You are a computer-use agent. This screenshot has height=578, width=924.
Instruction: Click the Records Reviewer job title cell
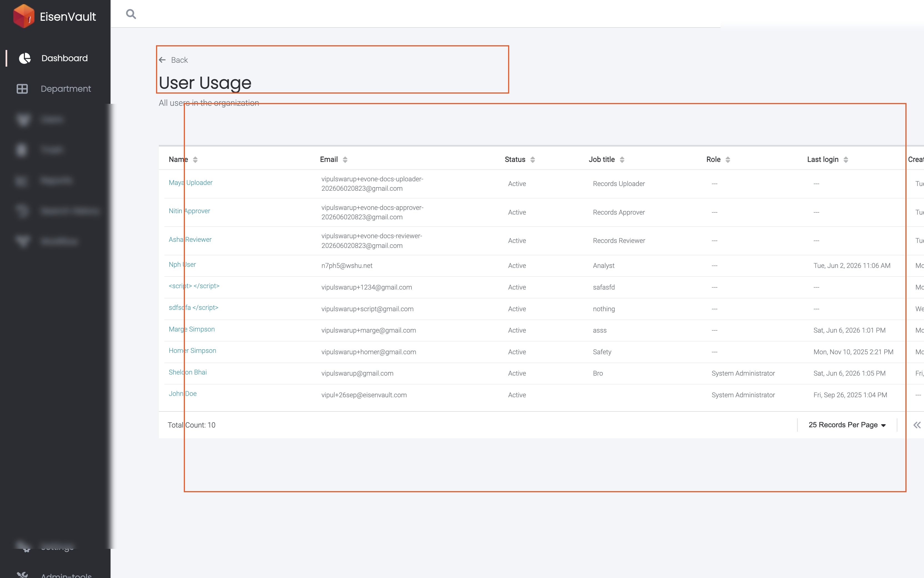[x=619, y=241]
